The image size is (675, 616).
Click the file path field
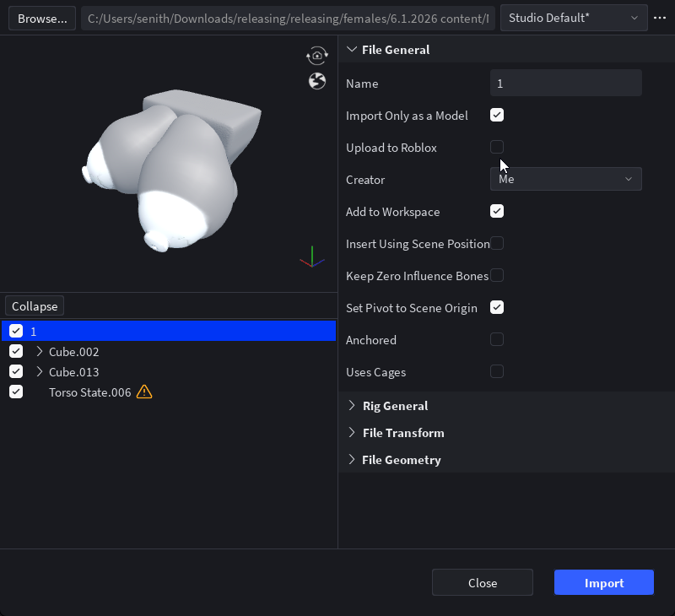[x=288, y=19]
